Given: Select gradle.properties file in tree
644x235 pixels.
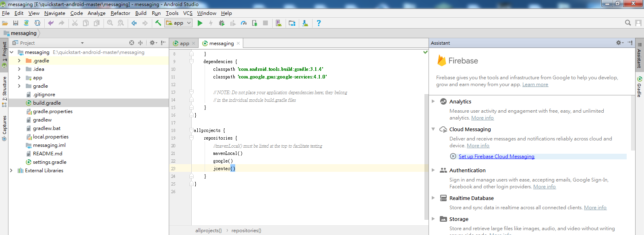Looking at the screenshot, I should pyautogui.click(x=53, y=111).
